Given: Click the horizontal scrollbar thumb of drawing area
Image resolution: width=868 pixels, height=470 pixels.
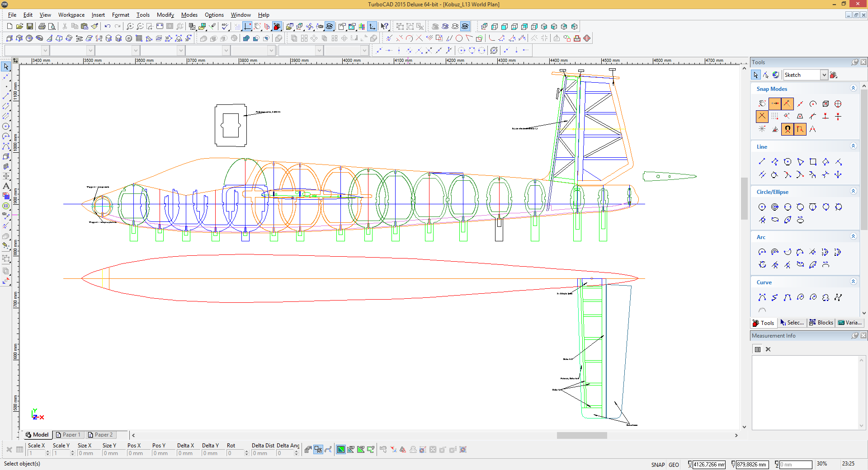Looking at the screenshot, I should (582, 435).
